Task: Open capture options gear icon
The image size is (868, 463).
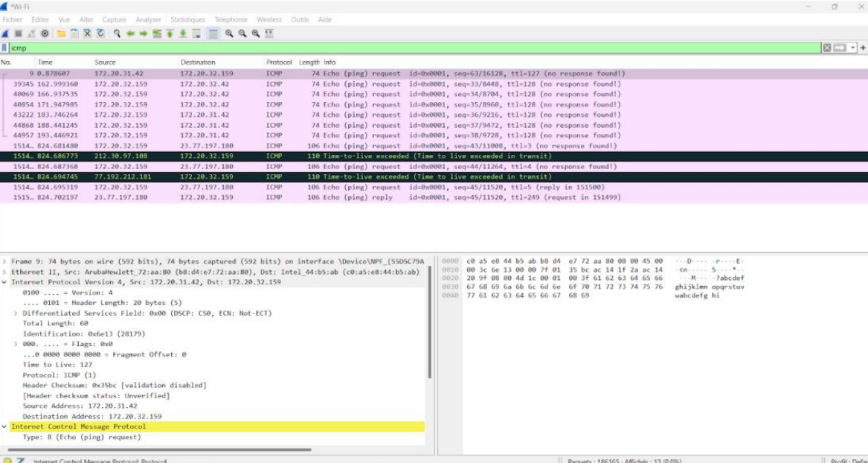Action: [x=45, y=34]
